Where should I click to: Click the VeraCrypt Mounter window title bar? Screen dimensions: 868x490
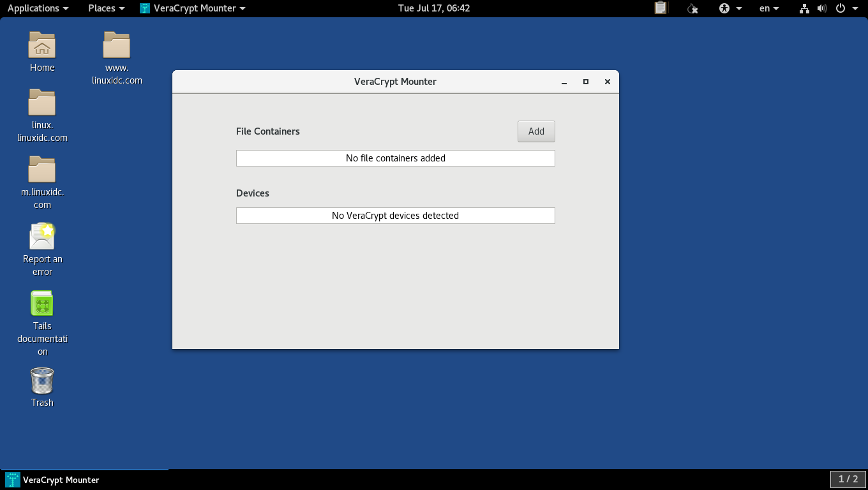tap(396, 82)
